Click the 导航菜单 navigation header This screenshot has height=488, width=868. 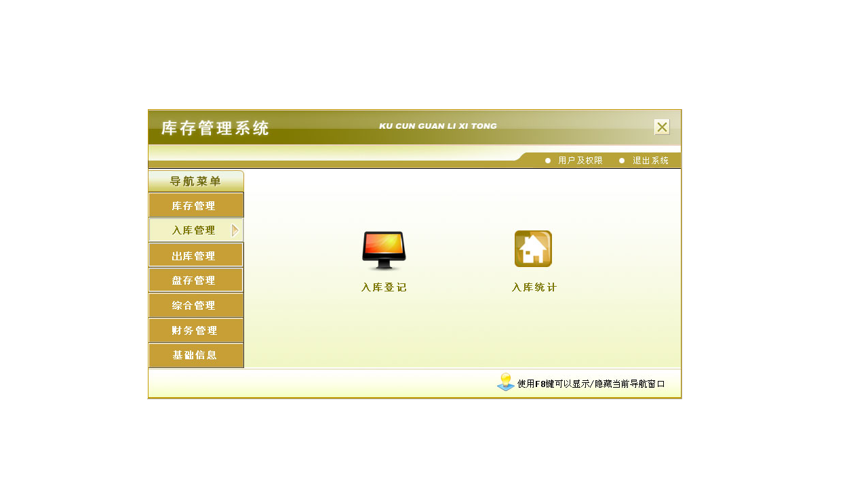(196, 180)
